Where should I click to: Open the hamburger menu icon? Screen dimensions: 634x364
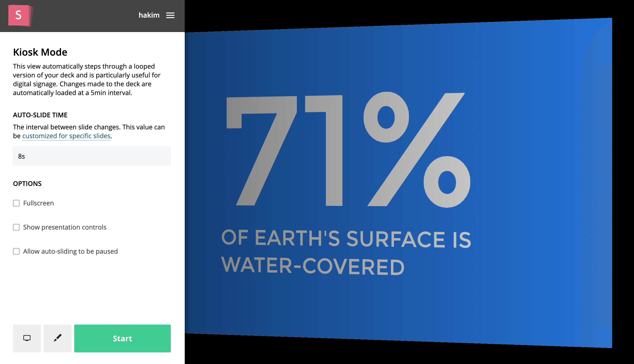[x=170, y=15]
